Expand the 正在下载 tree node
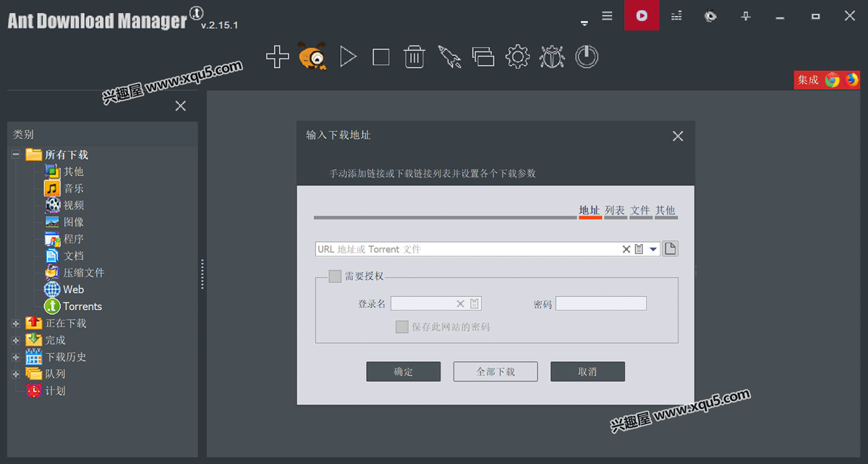 [x=16, y=323]
